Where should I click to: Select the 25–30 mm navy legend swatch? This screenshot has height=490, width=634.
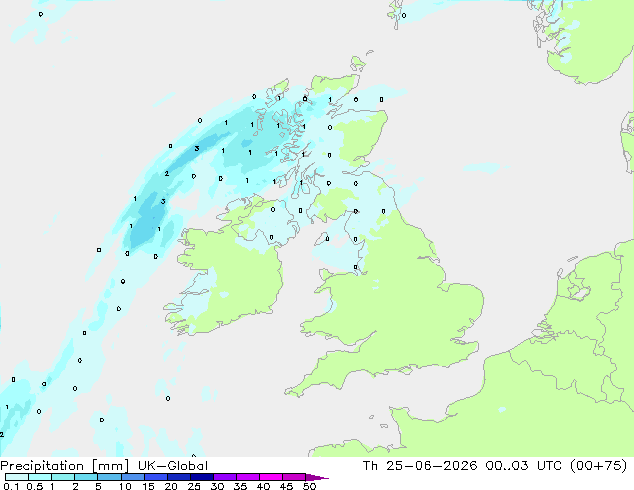point(202,477)
